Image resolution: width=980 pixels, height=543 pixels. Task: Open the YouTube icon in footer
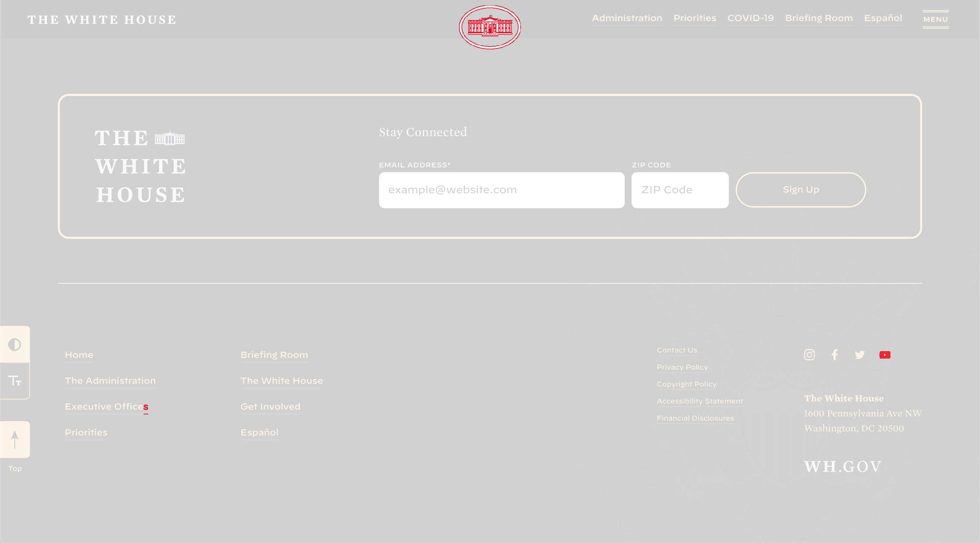[884, 355]
